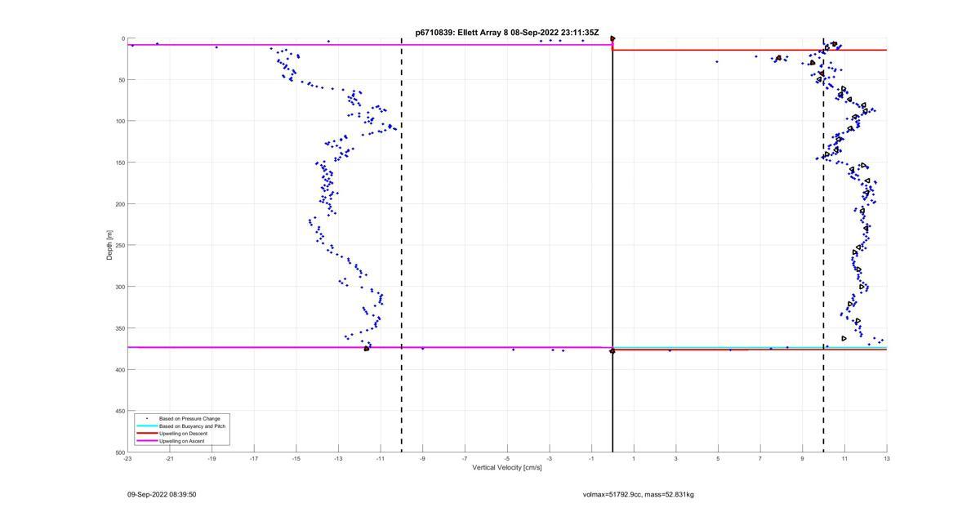Click depth axis tick label '0'
This screenshot has width=980, height=508.
tap(123, 38)
